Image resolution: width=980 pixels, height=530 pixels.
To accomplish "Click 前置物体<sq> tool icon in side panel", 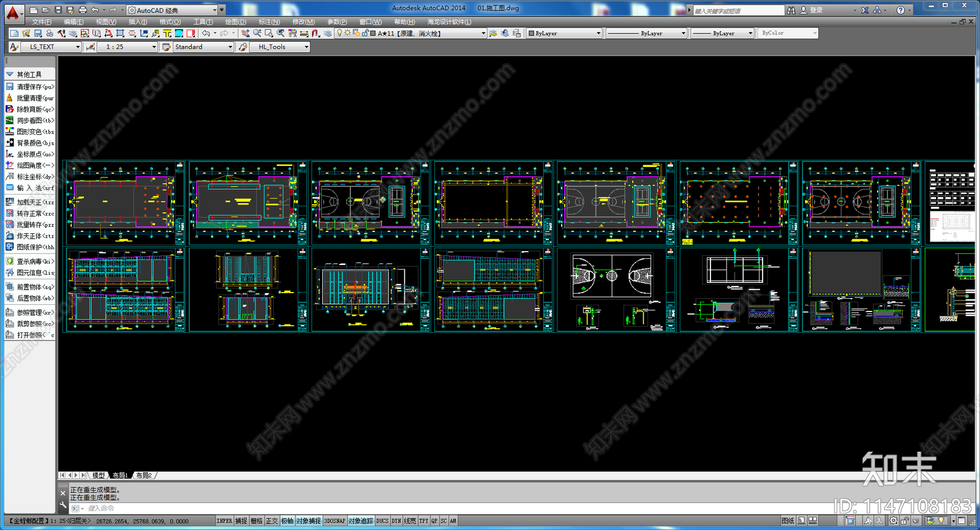I will [x=10, y=286].
